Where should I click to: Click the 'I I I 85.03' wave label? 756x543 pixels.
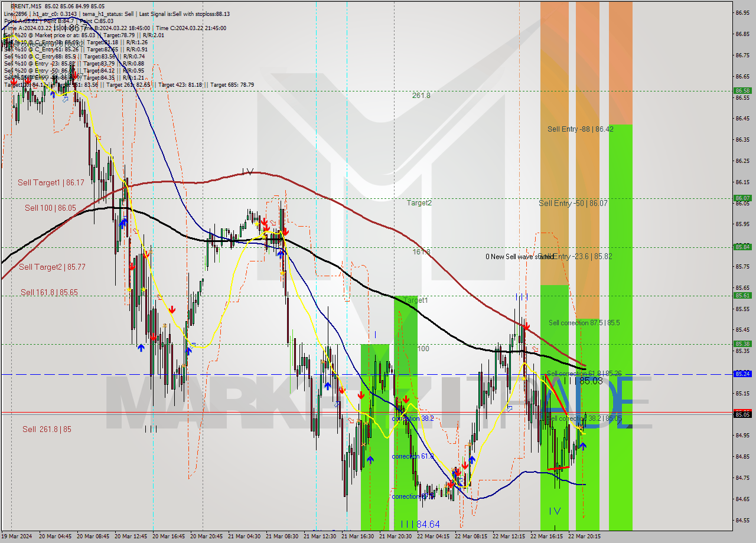(x=582, y=381)
